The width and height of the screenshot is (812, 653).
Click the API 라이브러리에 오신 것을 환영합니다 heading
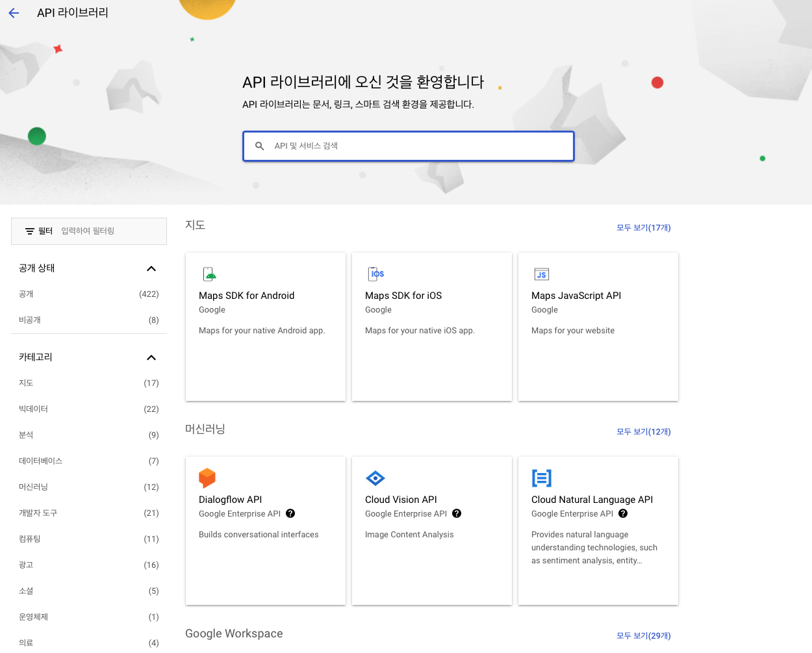click(363, 83)
